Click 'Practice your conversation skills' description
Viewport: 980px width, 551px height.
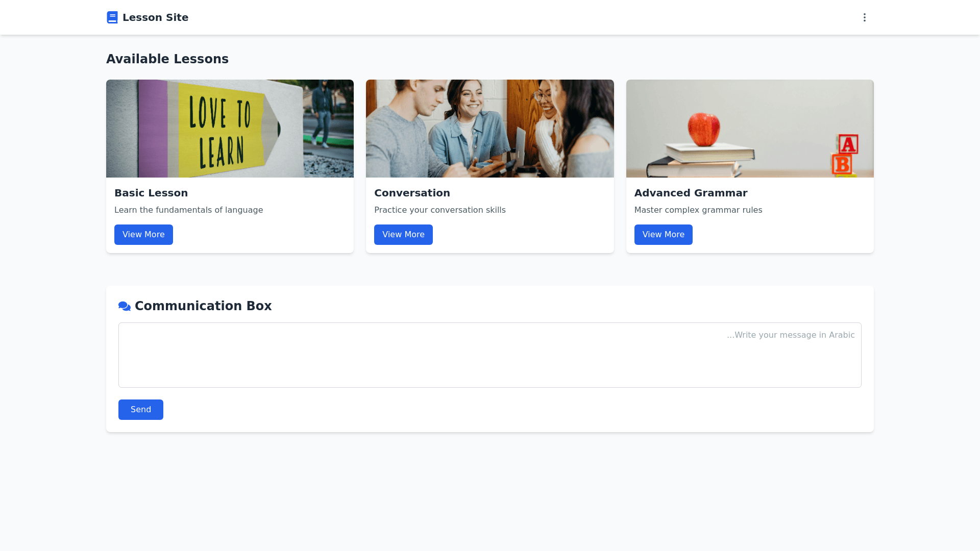[439, 210]
